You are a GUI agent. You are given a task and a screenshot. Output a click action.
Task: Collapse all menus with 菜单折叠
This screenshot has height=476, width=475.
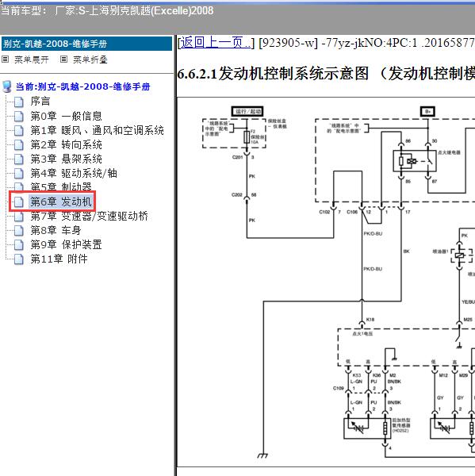coord(90,59)
